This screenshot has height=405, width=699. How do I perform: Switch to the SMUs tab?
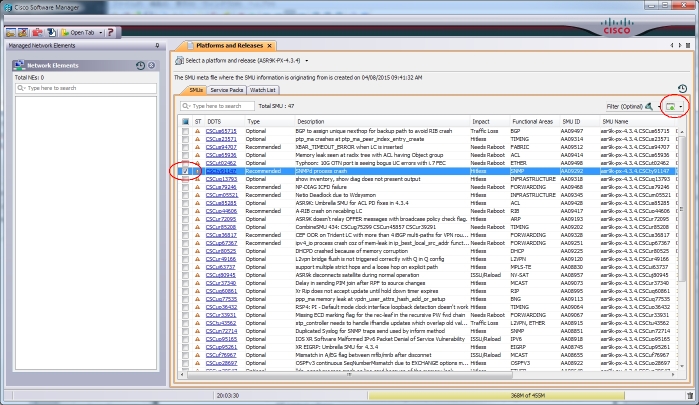click(x=196, y=90)
